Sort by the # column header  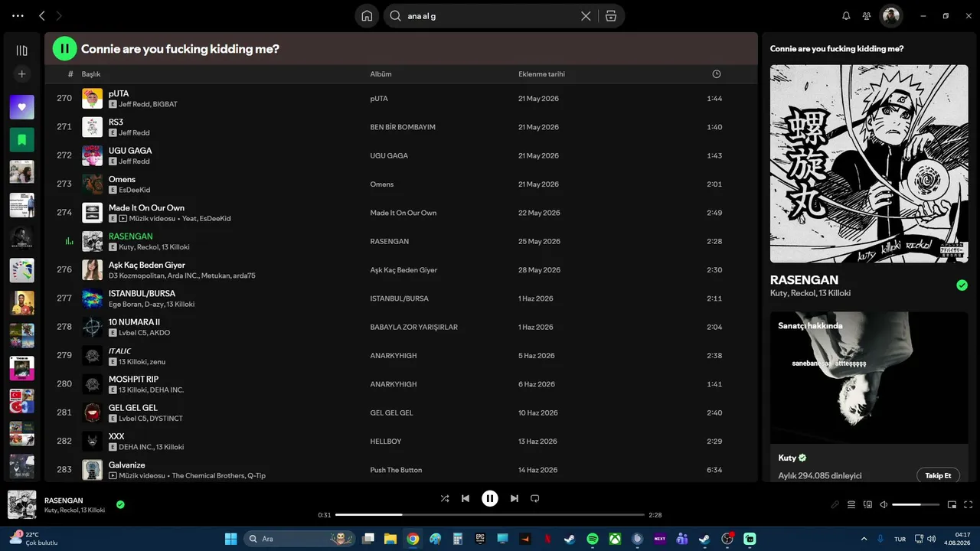point(70,74)
